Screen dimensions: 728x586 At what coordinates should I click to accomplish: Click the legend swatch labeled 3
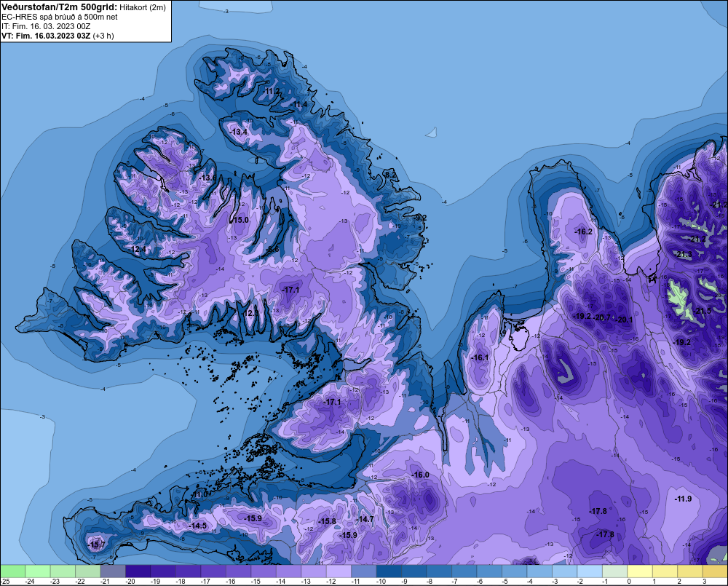coord(715,571)
